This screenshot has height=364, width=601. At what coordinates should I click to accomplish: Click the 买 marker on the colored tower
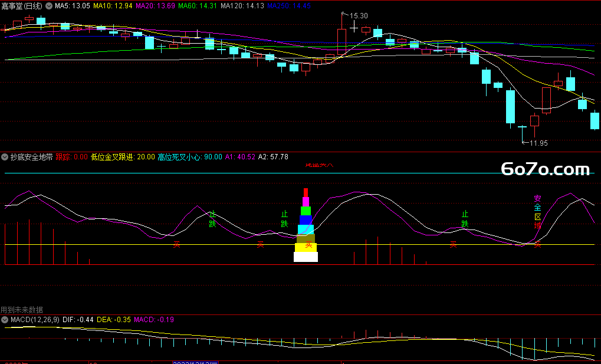[308, 245]
